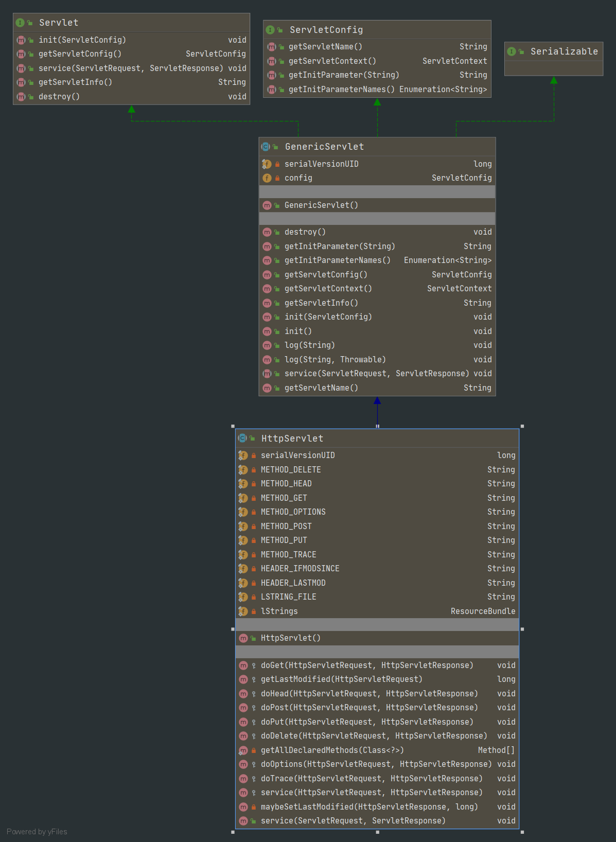The image size is (616, 842).
Task: Click ResourceBundle type of lStrings
Action: [483, 611]
